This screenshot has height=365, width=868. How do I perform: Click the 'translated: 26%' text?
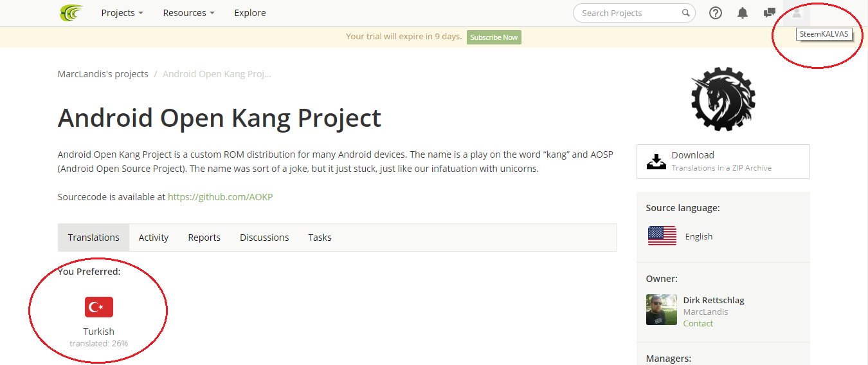point(99,344)
